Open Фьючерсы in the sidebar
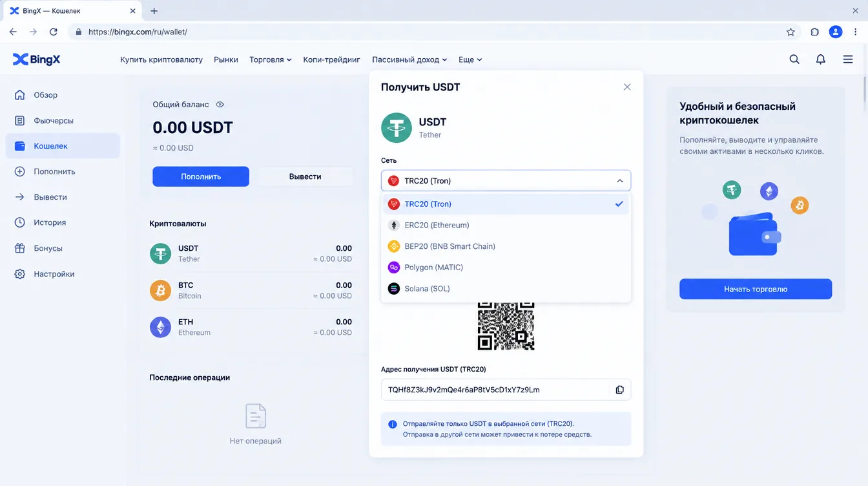 (63, 121)
